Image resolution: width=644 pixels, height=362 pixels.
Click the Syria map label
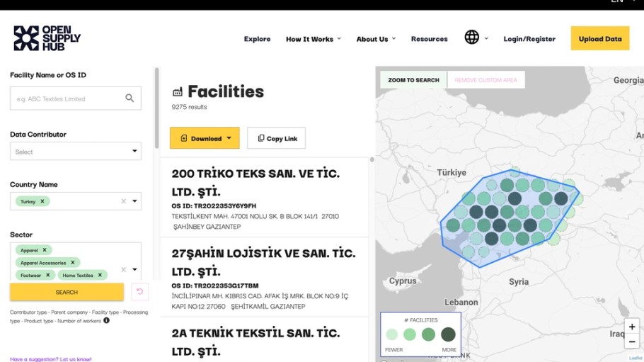519,282
